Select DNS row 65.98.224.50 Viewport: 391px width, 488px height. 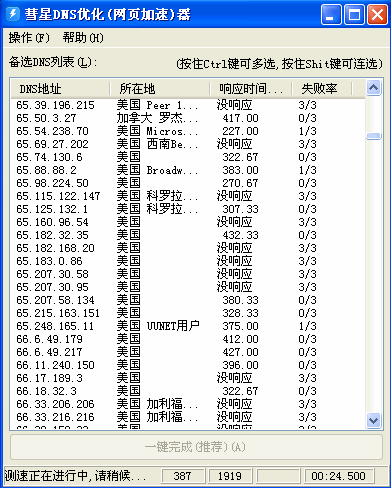(188, 183)
